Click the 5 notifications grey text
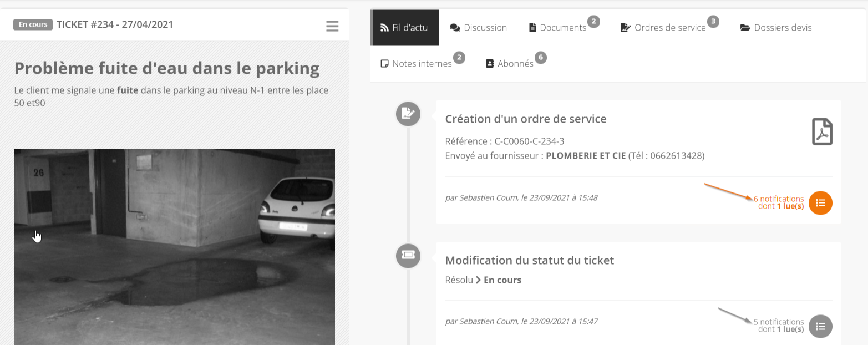 (x=779, y=326)
